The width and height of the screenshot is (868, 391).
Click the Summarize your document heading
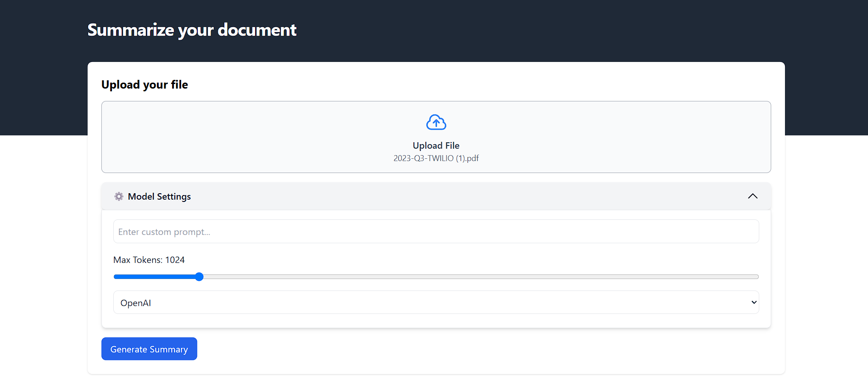[x=192, y=30]
